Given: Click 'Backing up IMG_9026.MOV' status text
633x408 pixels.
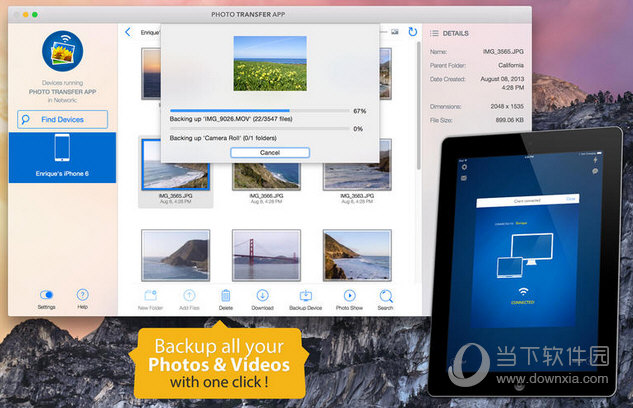Looking at the screenshot, I should (x=231, y=119).
